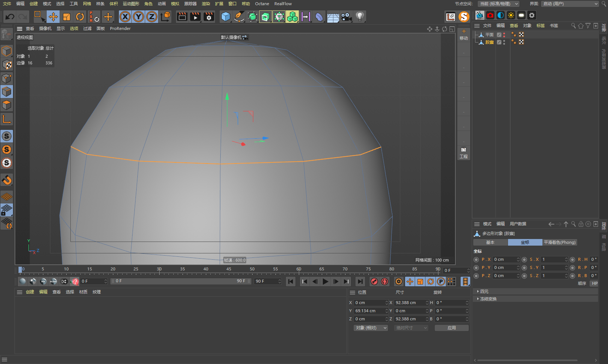The image size is (608, 364).
Task: Open the subdivision surface generator icon
Action: pyautogui.click(x=253, y=17)
